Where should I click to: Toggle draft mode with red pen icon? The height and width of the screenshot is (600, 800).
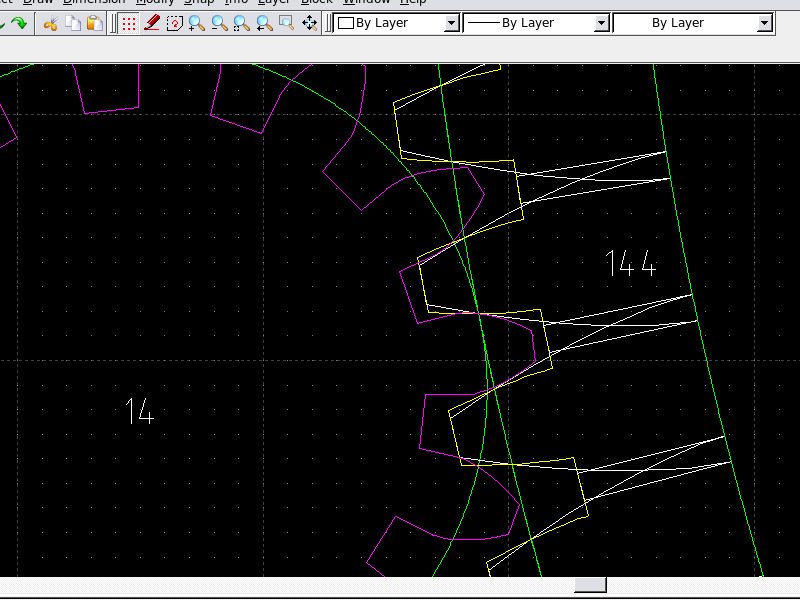tap(152, 22)
